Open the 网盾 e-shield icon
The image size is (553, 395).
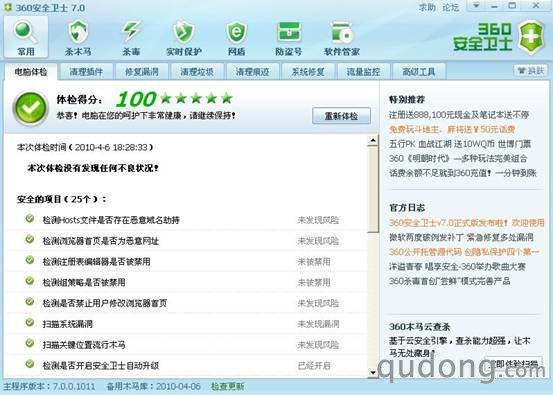click(236, 32)
